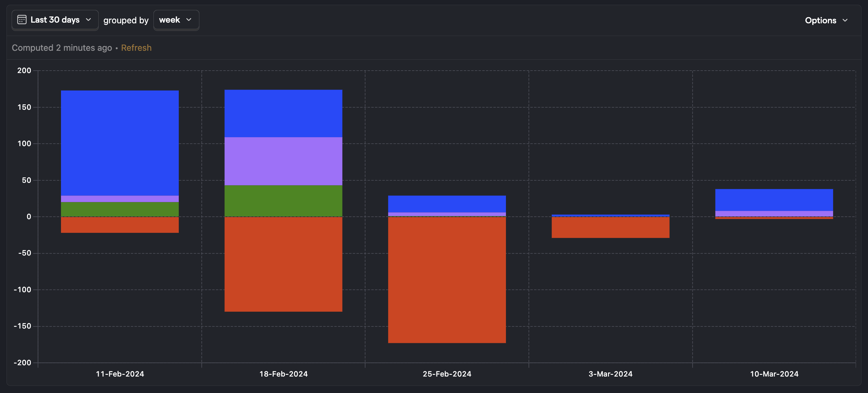Click the Refresh link

pyautogui.click(x=136, y=48)
